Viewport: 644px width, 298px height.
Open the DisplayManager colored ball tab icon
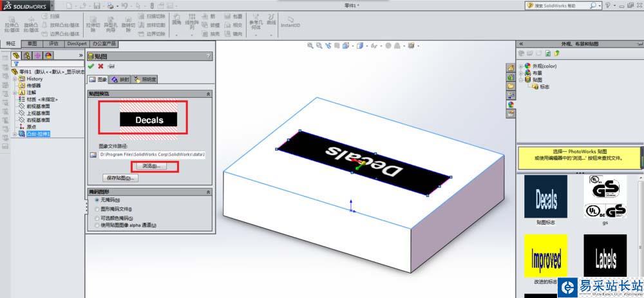pos(48,55)
